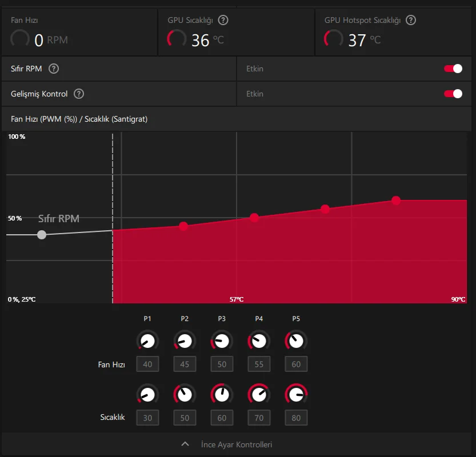Open help icon next to GPU Sıcaklığı
The width and height of the screenshot is (476, 457).
coord(223,21)
